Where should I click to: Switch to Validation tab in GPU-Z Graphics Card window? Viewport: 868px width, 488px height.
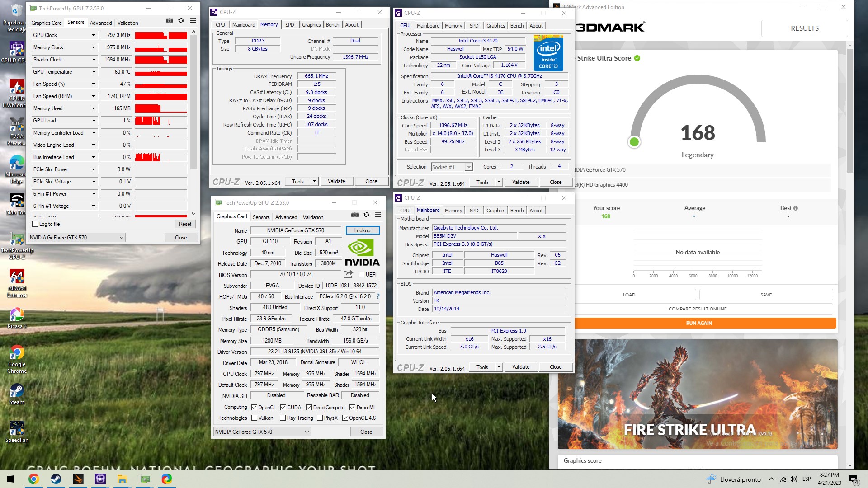tap(313, 217)
